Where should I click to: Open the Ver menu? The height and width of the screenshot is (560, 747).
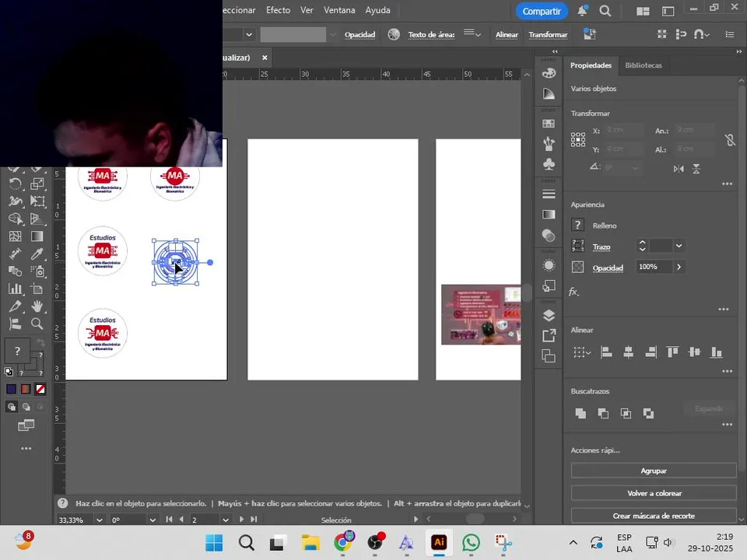tap(307, 10)
